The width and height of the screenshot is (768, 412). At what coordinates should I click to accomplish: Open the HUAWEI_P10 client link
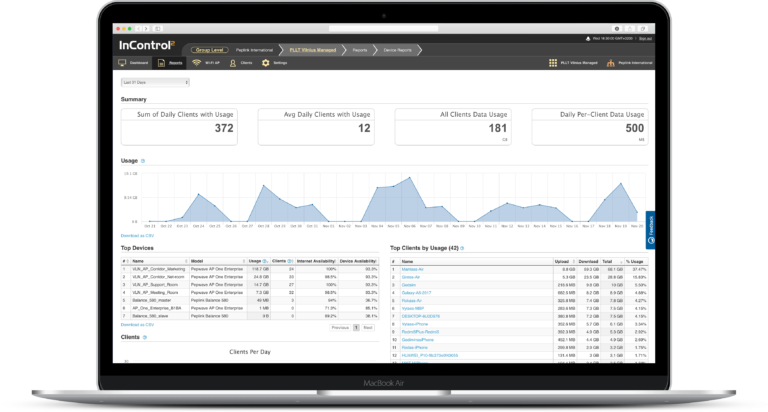(430, 356)
